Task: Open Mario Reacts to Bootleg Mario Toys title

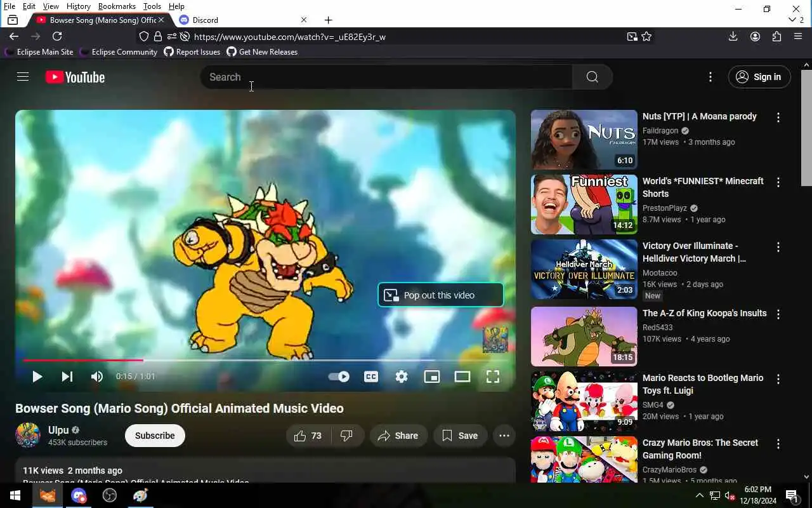Action: tap(703, 384)
